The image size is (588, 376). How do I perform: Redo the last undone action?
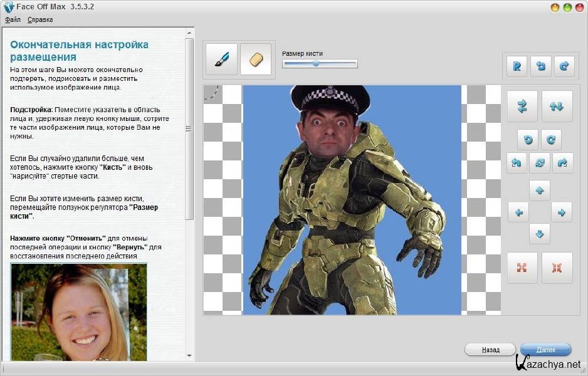coord(564,66)
